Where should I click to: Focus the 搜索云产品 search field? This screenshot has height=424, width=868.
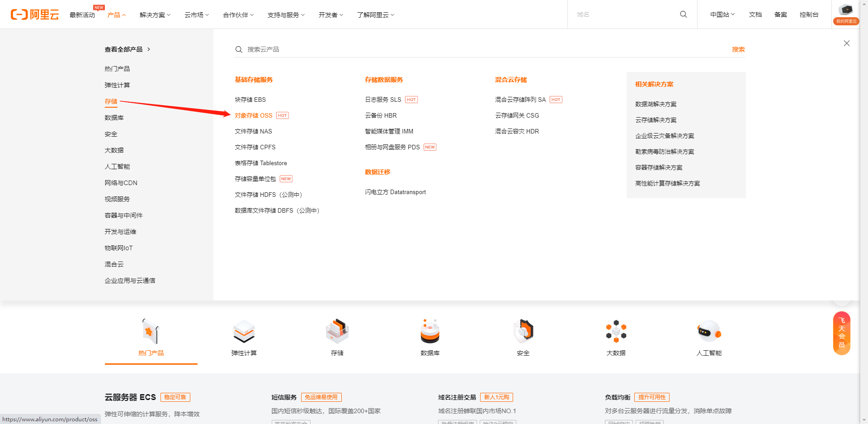(486, 49)
